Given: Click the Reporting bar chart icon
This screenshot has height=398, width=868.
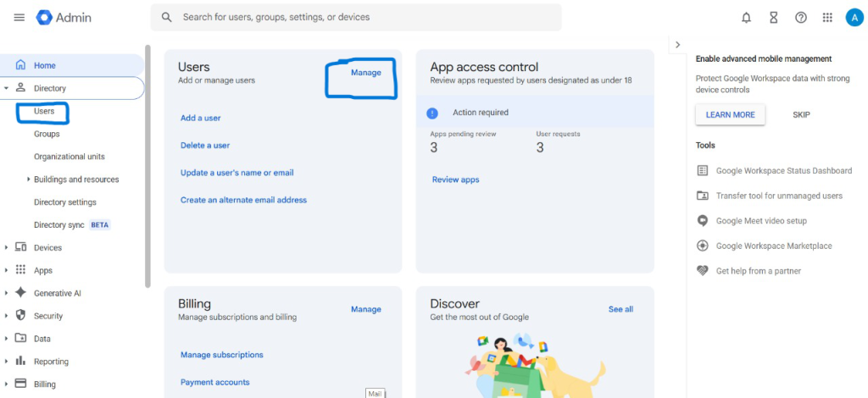Looking at the screenshot, I should click(x=20, y=361).
